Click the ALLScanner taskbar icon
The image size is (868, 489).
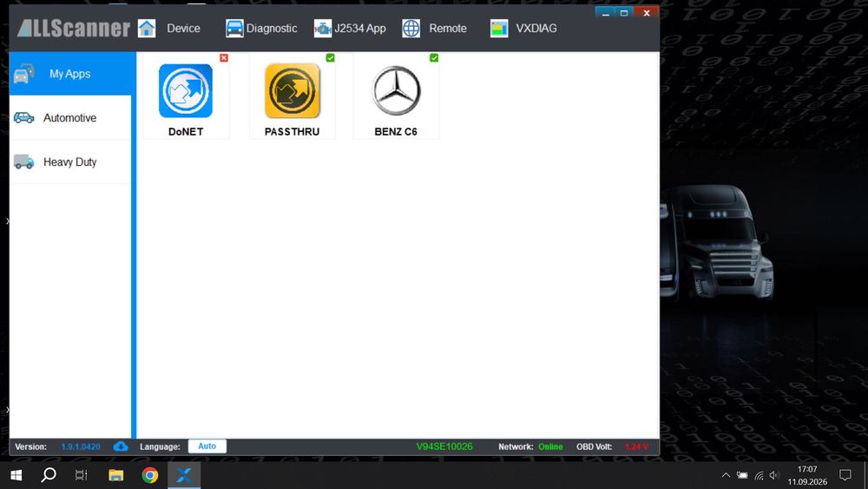184,475
